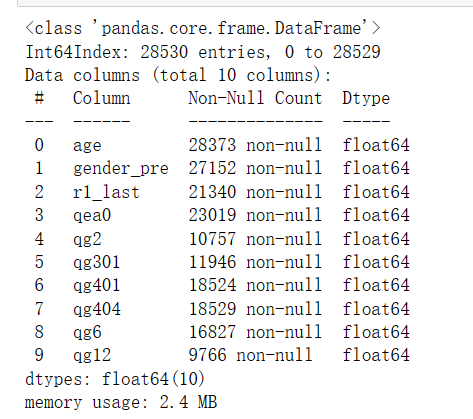Select the qg2 column name
This screenshot has width=473, height=419.
87,239
